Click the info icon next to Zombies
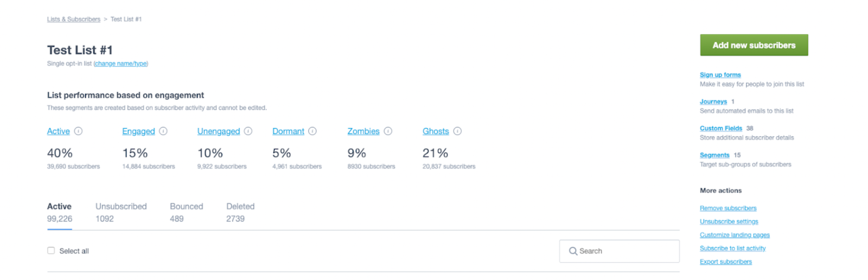Image resolution: width=868 pixels, height=280 pixels. click(388, 131)
